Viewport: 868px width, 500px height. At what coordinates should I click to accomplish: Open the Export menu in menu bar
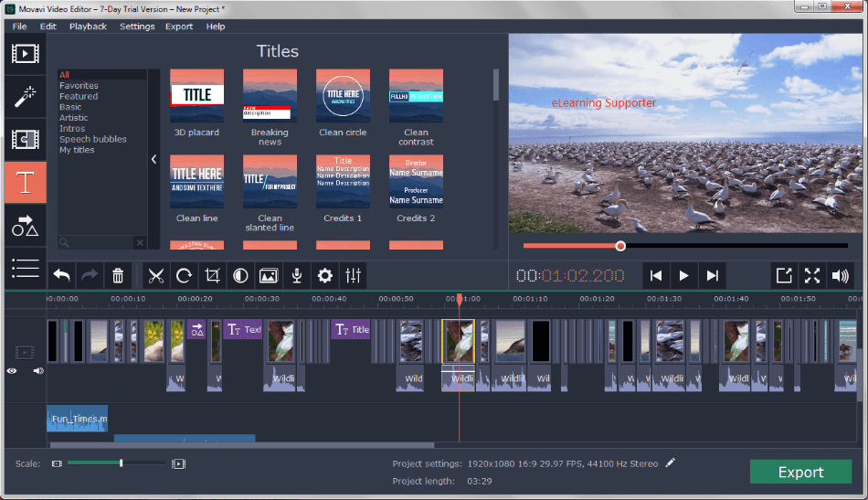(179, 26)
